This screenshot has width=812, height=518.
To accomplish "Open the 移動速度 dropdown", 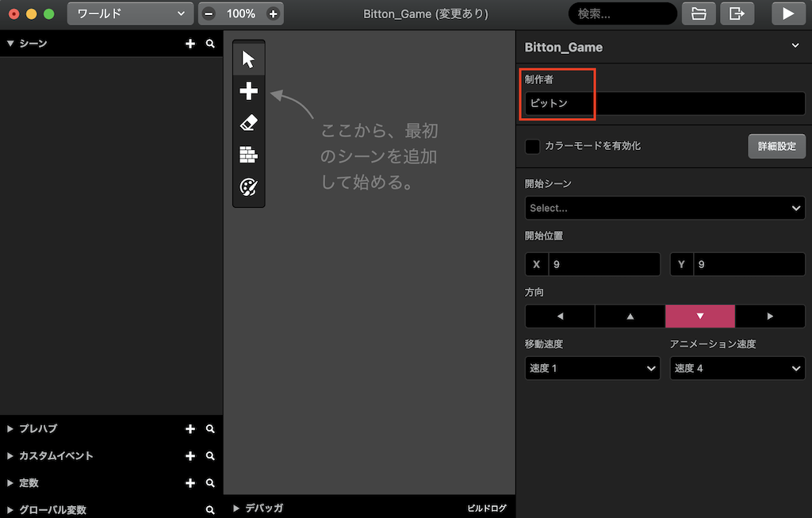I will click(x=592, y=368).
